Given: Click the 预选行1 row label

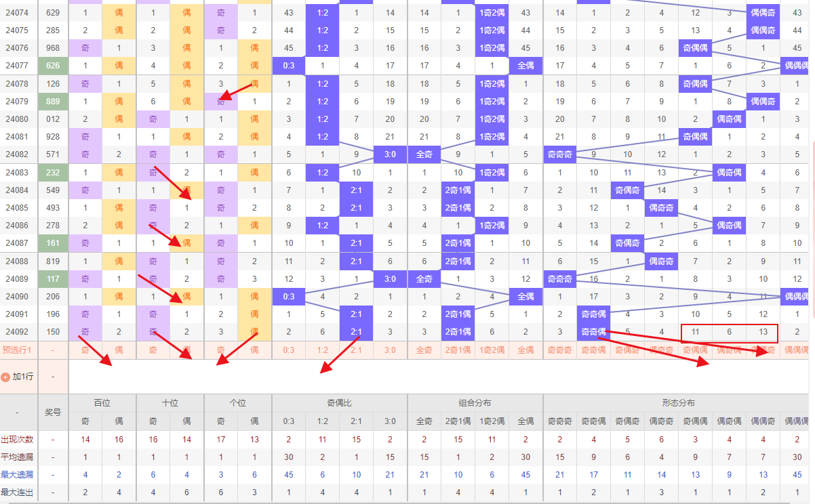Looking at the screenshot, I should click(17, 350).
